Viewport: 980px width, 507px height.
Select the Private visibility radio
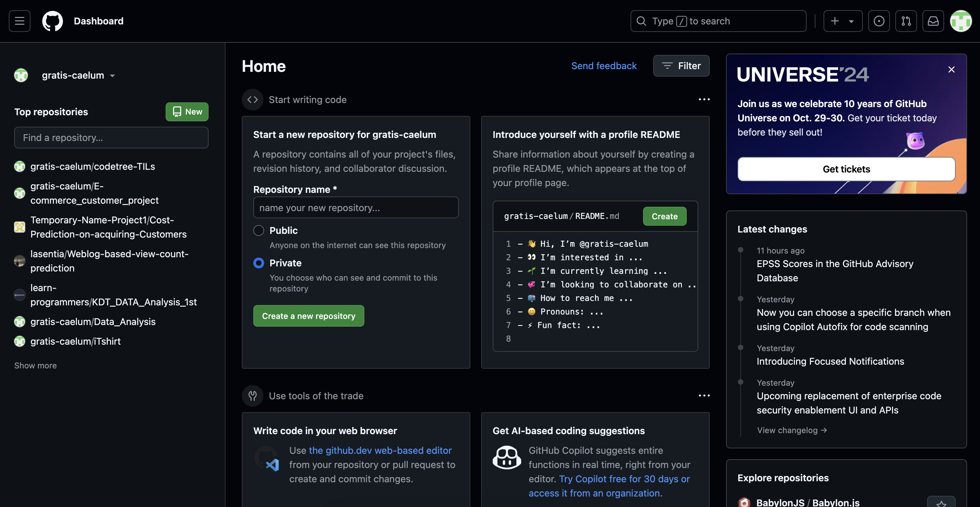[259, 263]
